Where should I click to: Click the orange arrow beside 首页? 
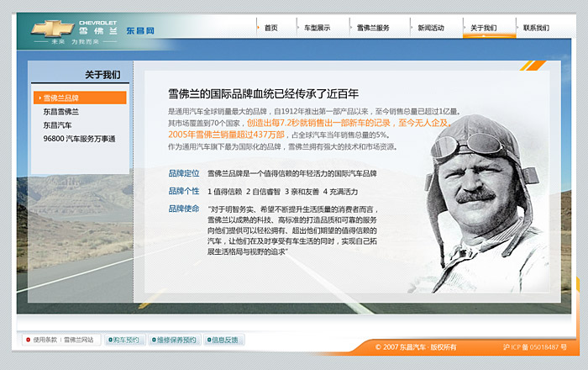coord(259,28)
